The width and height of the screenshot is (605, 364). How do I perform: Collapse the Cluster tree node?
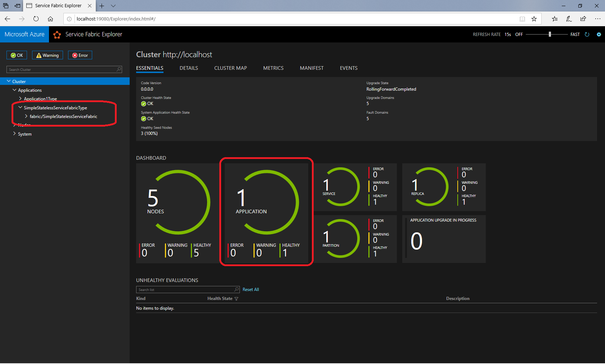(x=9, y=81)
